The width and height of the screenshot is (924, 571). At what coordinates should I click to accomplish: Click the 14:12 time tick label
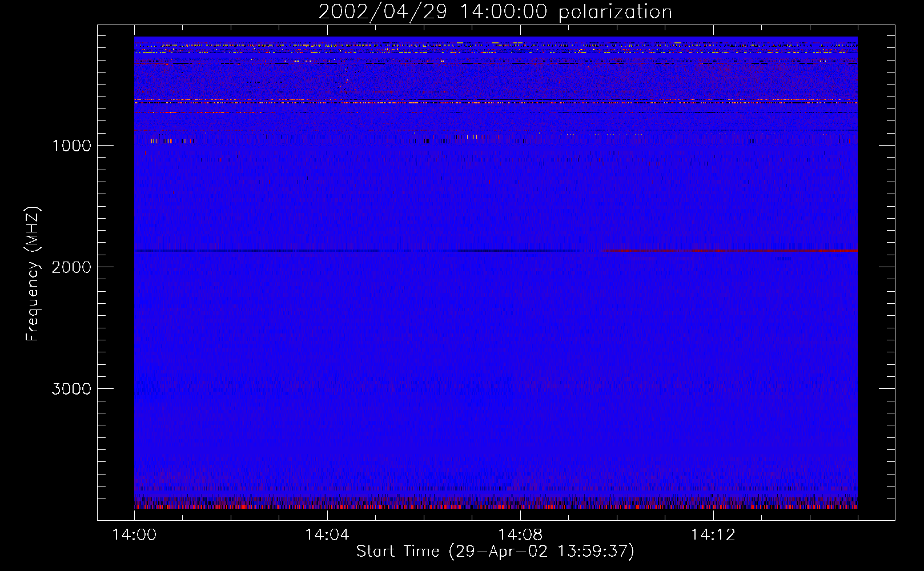coord(713,535)
